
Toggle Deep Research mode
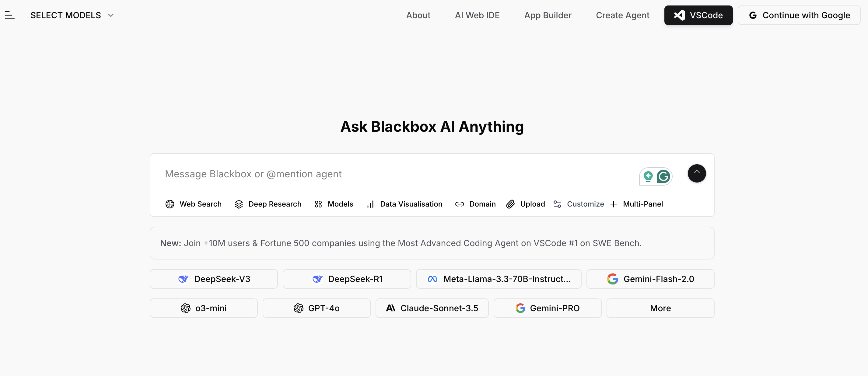coord(268,204)
